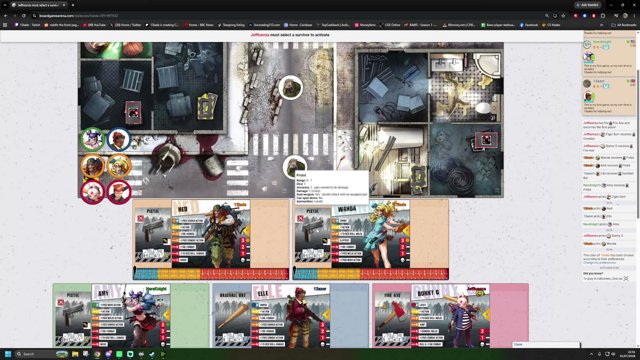Click red objective token in right building

pyautogui.click(x=486, y=140)
